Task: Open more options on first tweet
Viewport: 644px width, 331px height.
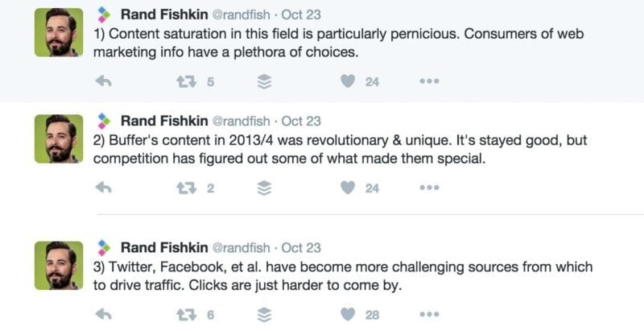Action: click(x=429, y=81)
